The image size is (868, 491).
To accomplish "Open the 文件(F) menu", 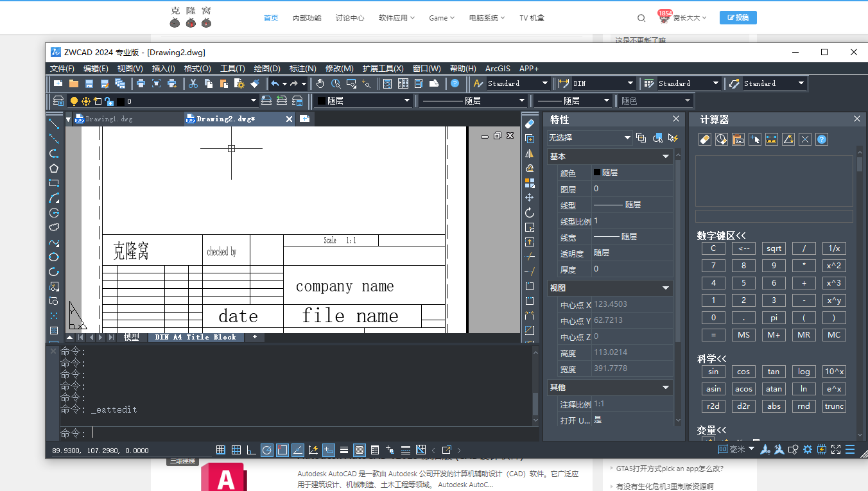I will click(x=62, y=69).
